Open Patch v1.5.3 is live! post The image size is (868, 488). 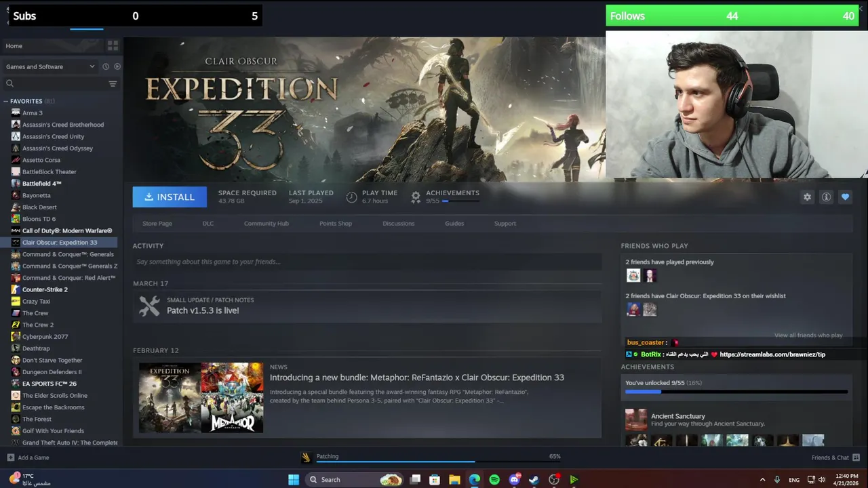(x=203, y=310)
